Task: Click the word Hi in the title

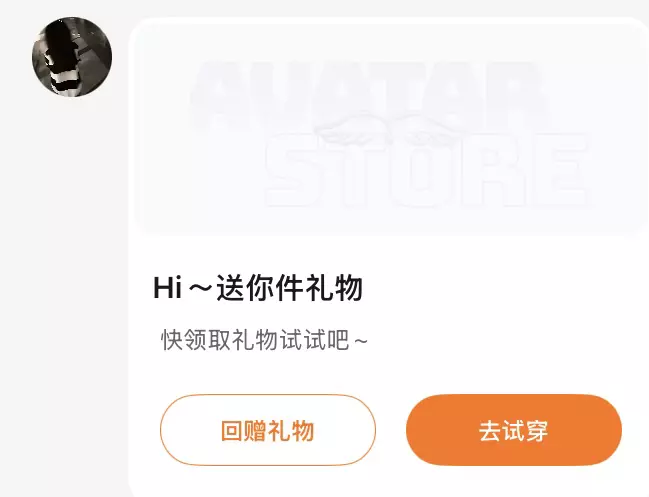Action: pos(167,287)
